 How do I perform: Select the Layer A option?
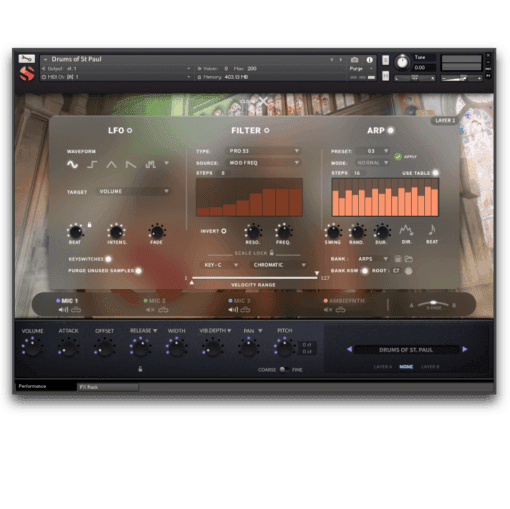click(x=383, y=367)
